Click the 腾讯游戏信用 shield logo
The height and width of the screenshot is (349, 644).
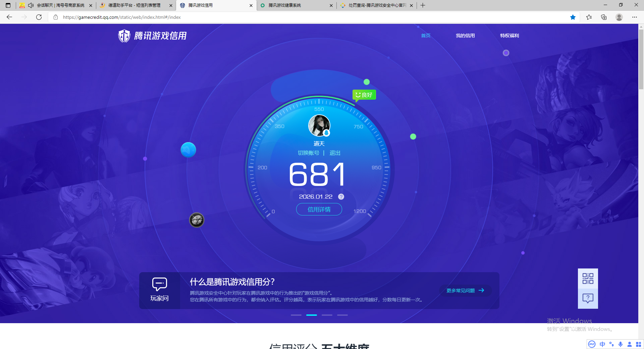[124, 36]
